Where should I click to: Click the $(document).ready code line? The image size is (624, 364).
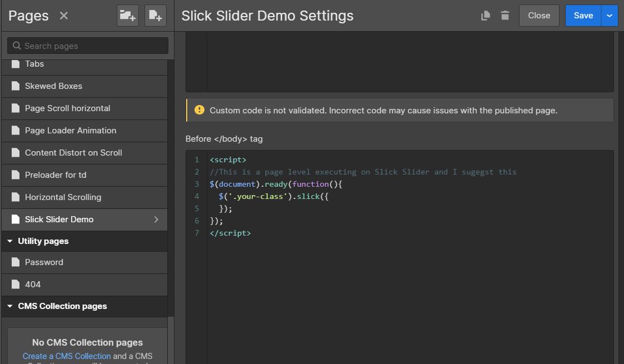(x=276, y=184)
